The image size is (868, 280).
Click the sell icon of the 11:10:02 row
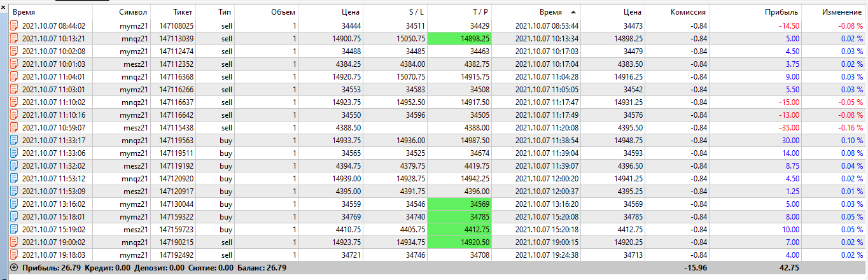(14, 102)
